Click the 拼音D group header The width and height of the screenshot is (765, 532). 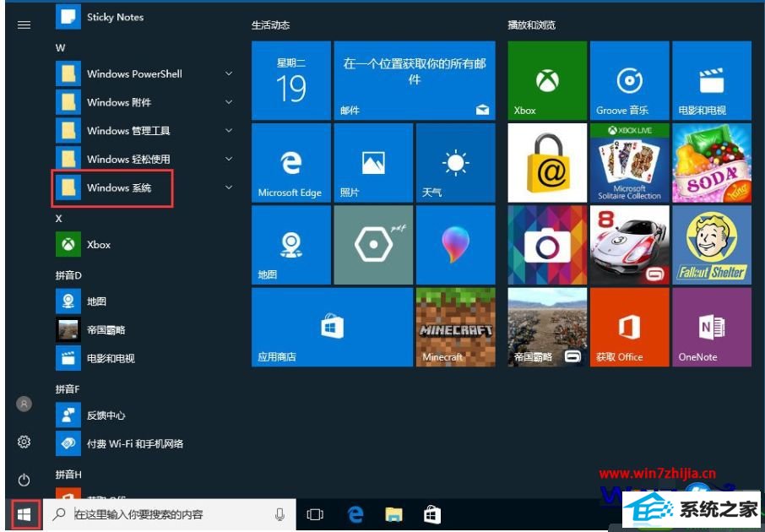point(68,275)
